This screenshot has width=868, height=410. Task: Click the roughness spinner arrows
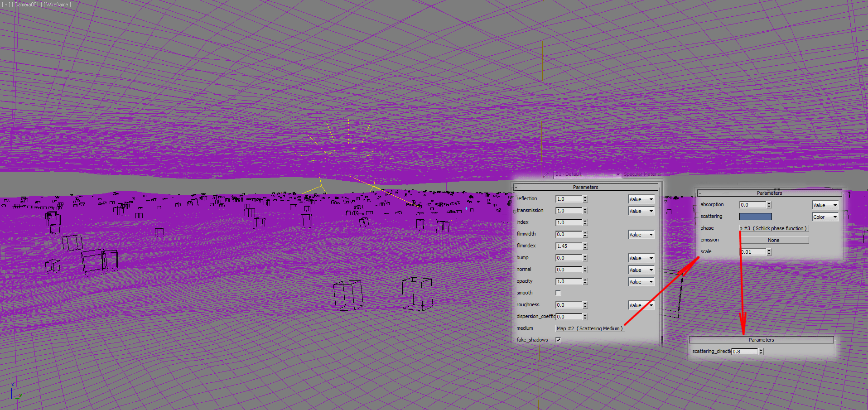tap(585, 305)
